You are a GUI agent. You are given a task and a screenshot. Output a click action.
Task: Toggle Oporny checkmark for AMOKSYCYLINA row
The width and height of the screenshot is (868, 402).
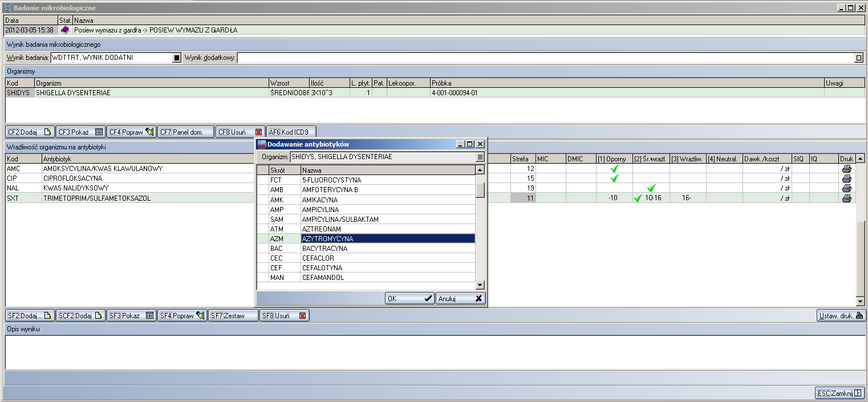coord(614,169)
